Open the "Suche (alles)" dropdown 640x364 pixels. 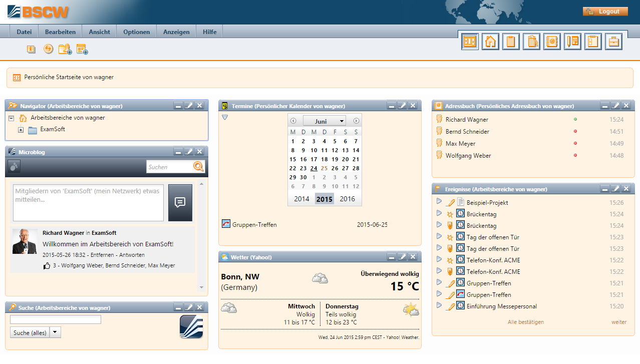click(55, 332)
